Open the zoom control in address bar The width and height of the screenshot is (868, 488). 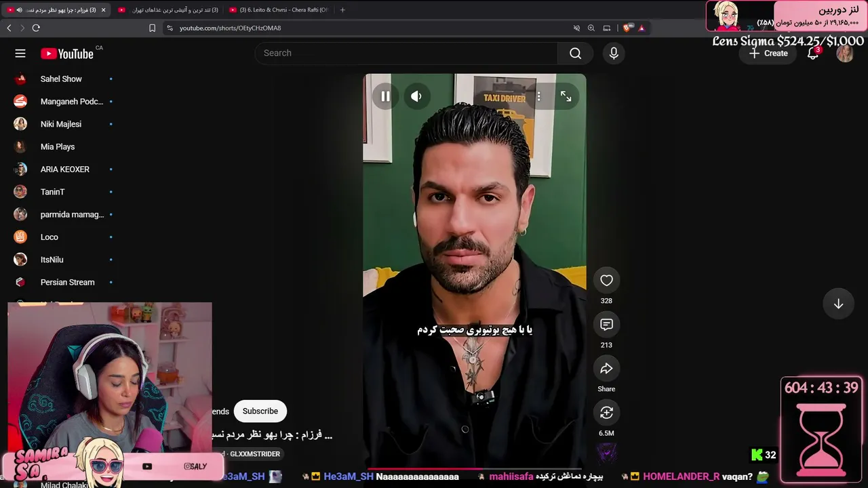click(x=591, y=28)
